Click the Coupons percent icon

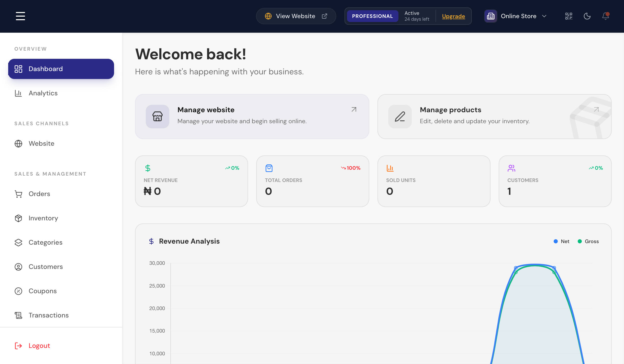point(18,291)
